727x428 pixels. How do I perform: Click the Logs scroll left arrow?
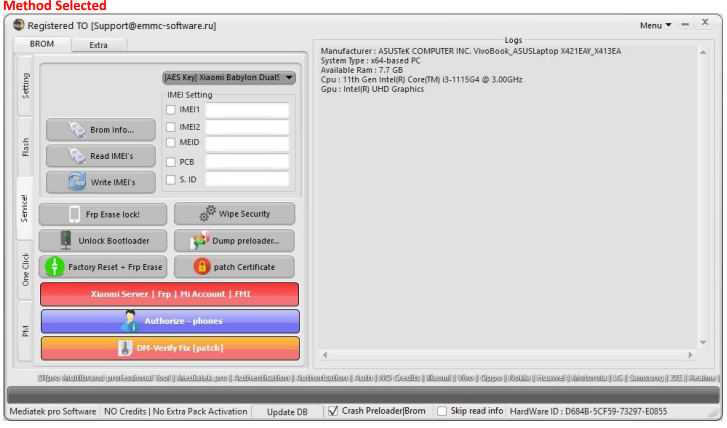tap(325, 355)
